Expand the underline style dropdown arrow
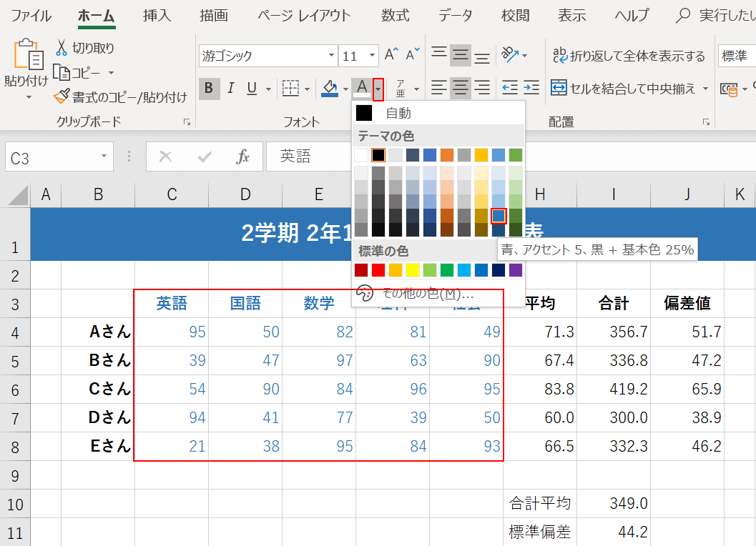The height and width of the screenshot is (546, 756). tap(268, 89)
